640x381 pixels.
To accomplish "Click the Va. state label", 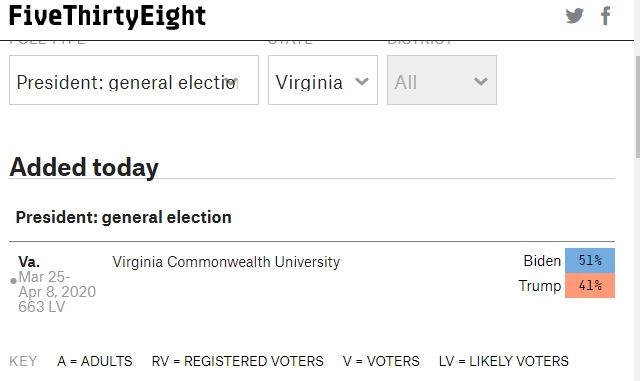I will point(29,261).
